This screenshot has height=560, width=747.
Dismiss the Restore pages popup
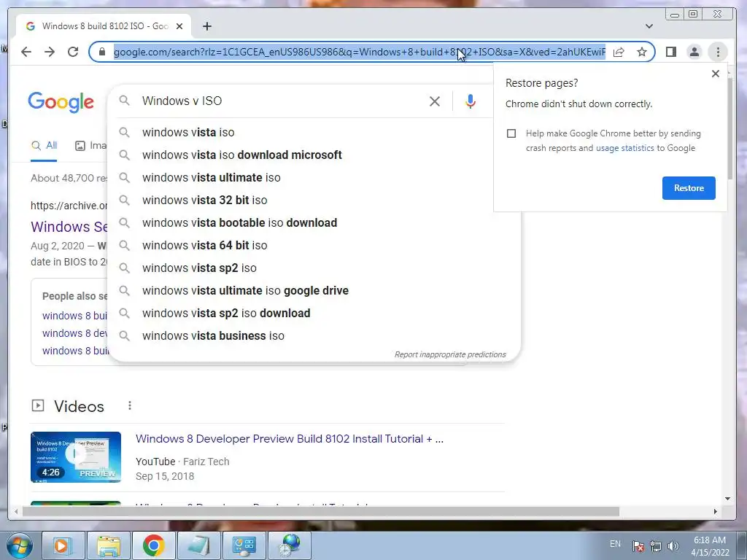pyautogui.click(x=715, y=74)
